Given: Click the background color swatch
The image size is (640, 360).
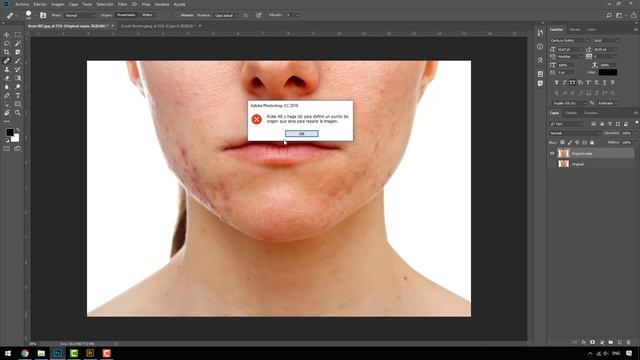Looking at the screenshot, I should pyautogui.click(x=15, y=138).
